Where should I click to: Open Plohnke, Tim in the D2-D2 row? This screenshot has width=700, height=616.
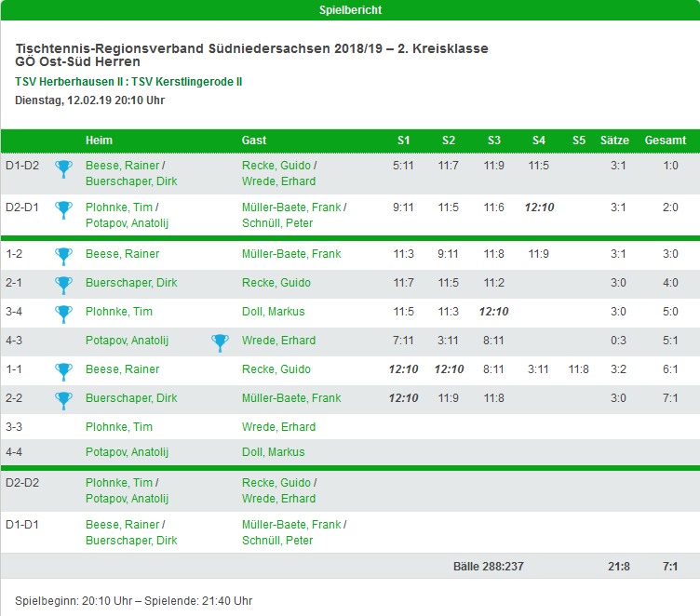point(119,483)
